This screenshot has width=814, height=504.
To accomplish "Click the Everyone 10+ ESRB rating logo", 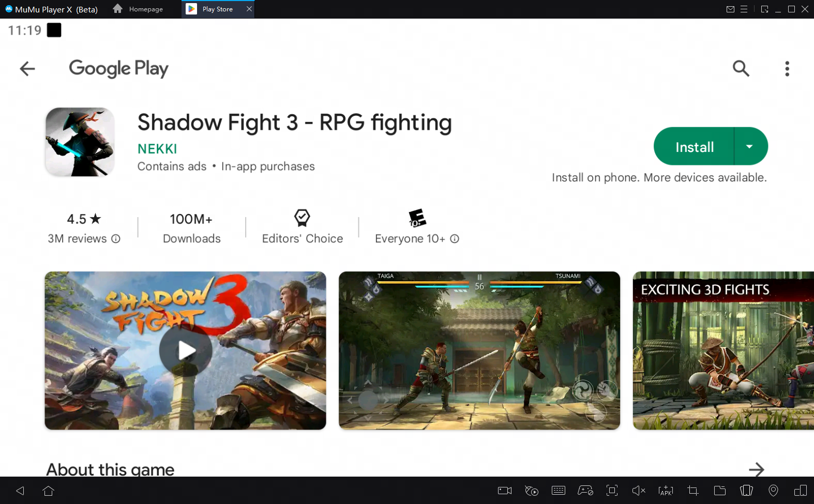I will [x=417, y=218].
